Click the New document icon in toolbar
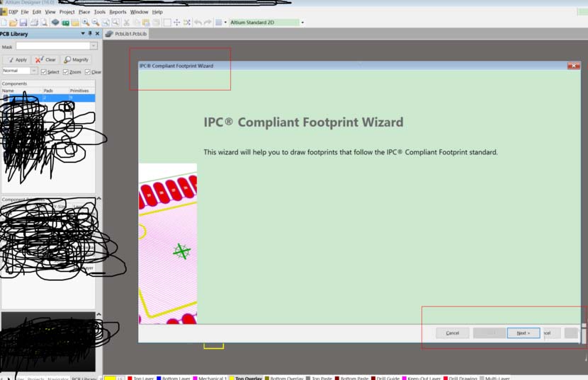Image resolution: width=588 pixels, height=380 pixels. [x=4, y=23]
